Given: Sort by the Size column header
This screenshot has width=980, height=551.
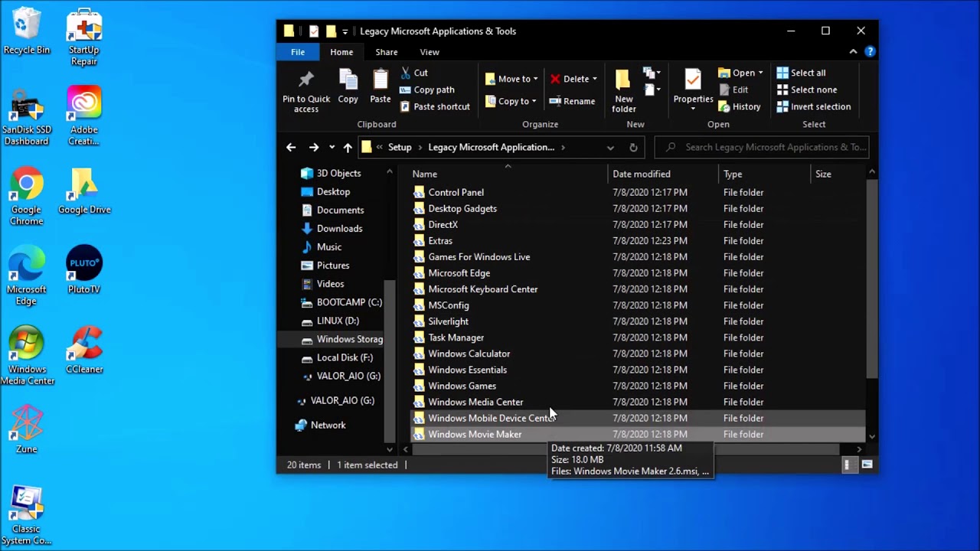Looking at the screenshot, I should point(838,174).
